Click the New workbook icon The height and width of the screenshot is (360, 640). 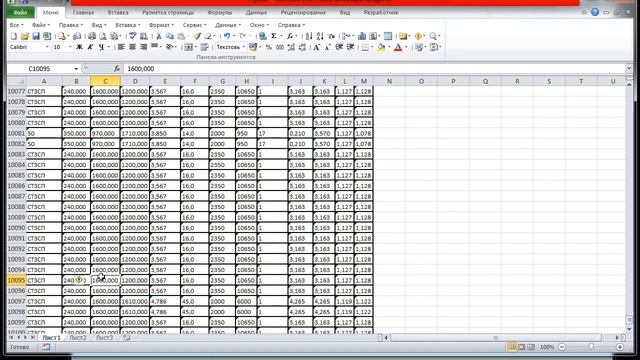(13, 36)
